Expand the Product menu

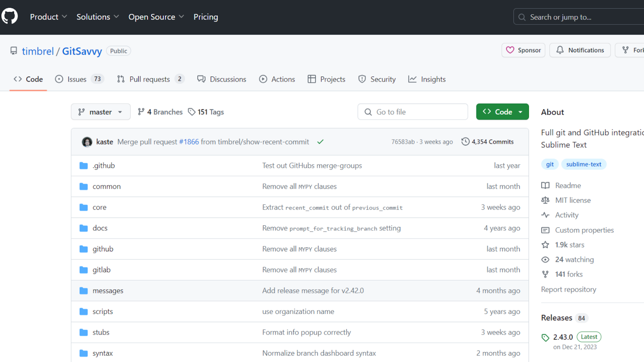pyautogui.click(x=48, y=17)
